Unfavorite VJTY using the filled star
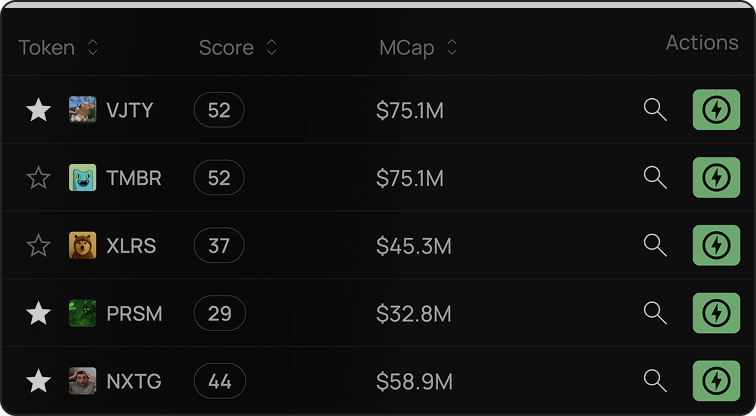Viewport: 756px width, 416px height. (x=38, y=110)
